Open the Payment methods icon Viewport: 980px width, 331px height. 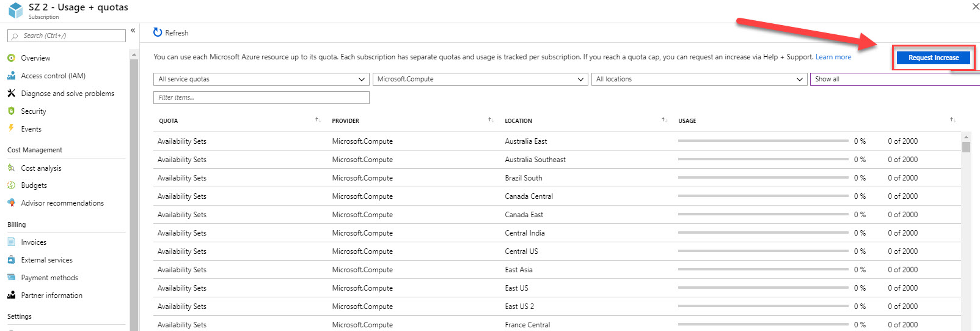point(11,277)
